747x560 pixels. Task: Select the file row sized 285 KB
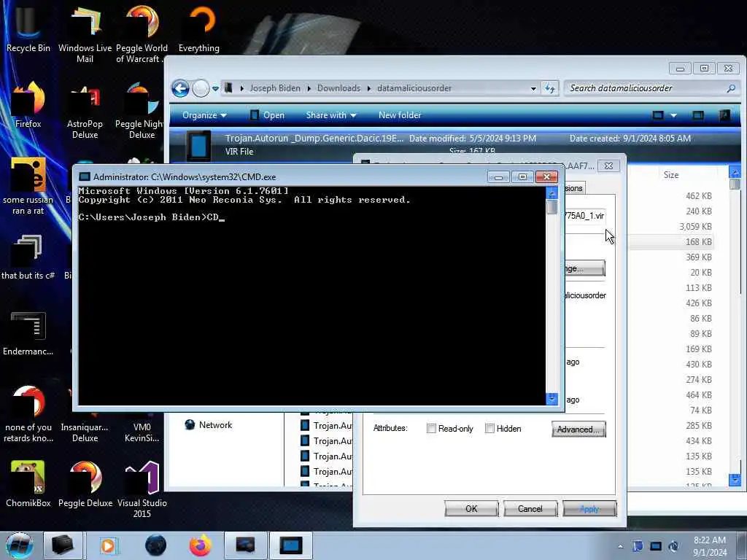coord(671,425)
